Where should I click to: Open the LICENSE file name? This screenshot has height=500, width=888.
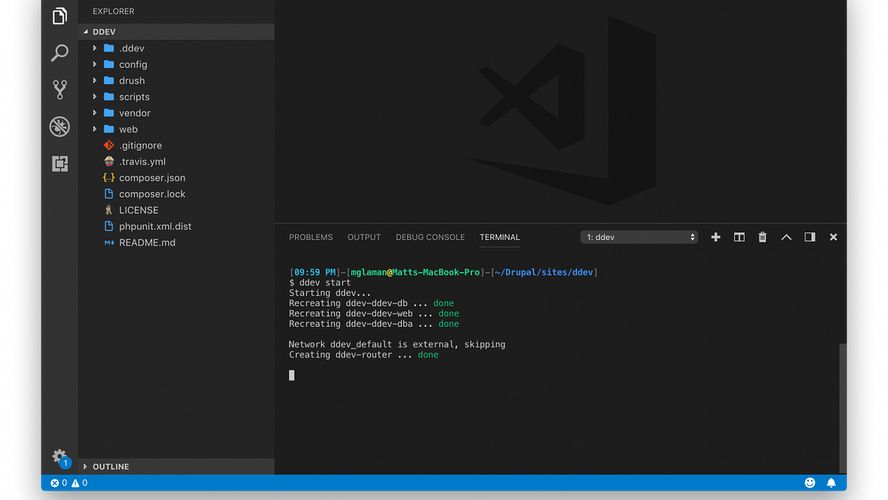(x=139, y=210)
